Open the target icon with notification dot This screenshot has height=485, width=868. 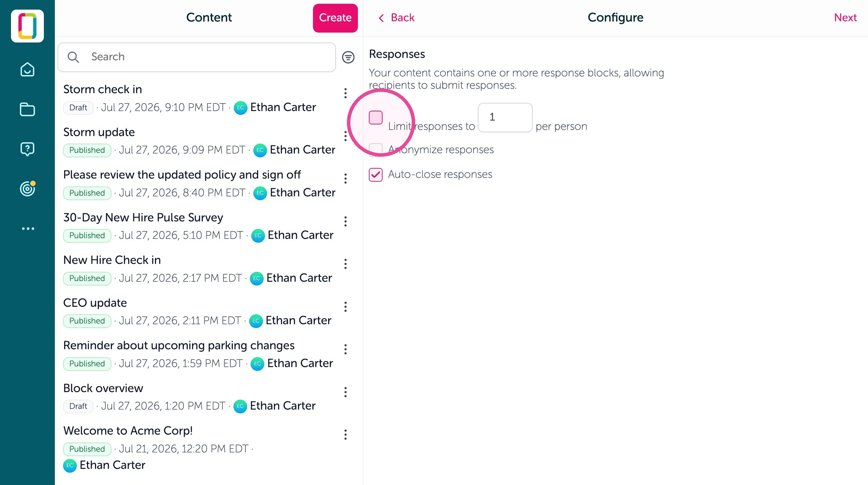27,189
